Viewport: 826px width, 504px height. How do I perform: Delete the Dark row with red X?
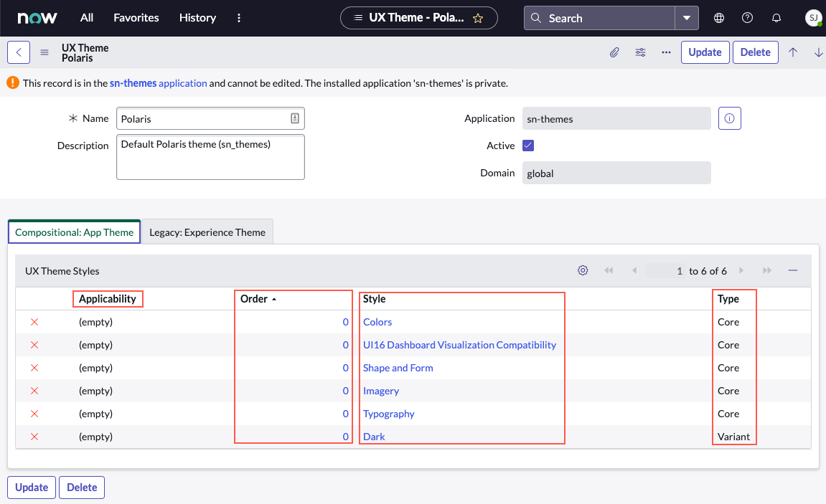[x=34, y=437]
